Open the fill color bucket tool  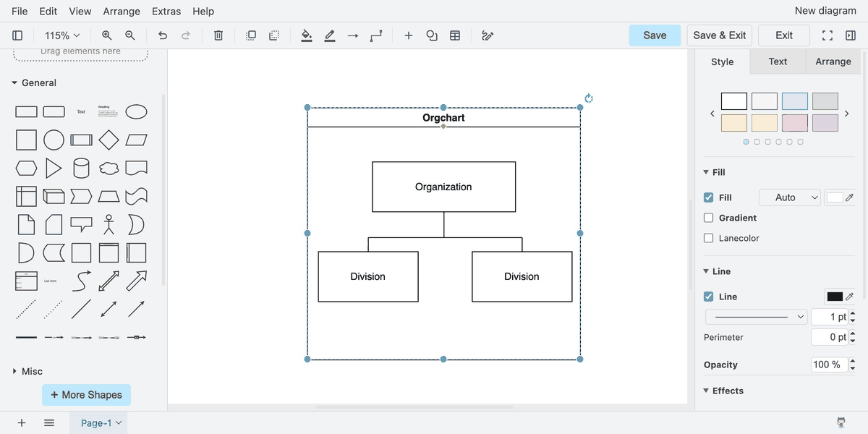[x=307, y=35]
